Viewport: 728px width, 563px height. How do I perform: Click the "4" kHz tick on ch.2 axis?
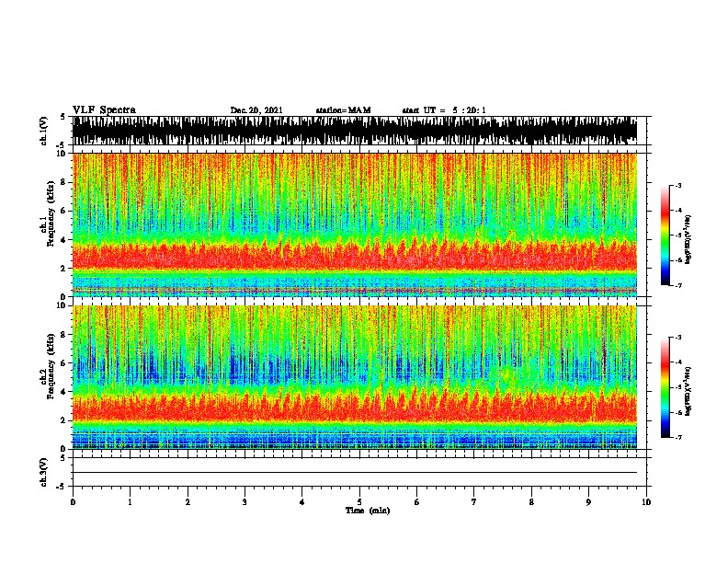point(63,392)
